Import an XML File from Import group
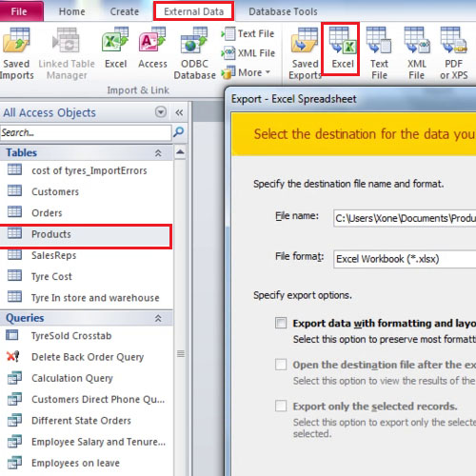The width and height of the screenshot is (476, 476). coord(248,53)
